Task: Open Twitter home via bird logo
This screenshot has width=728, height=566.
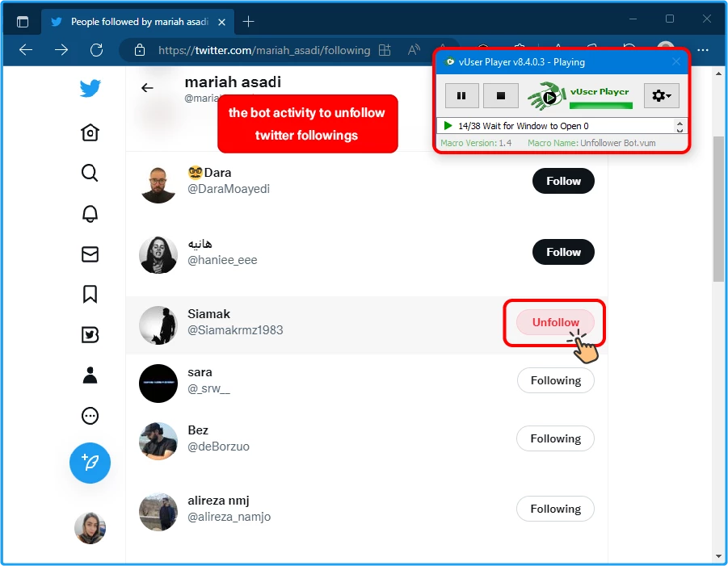Action: tap(90, 88)
